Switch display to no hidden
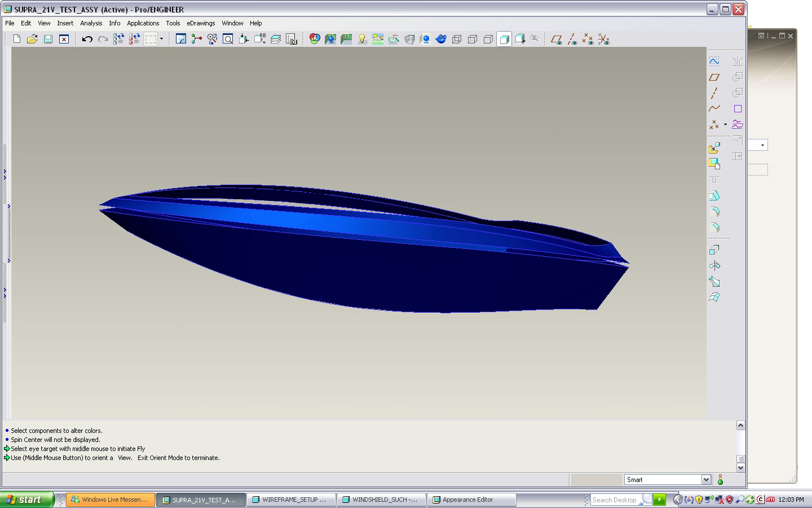Viewport: 812px width, 508px height. coord(488,39)
